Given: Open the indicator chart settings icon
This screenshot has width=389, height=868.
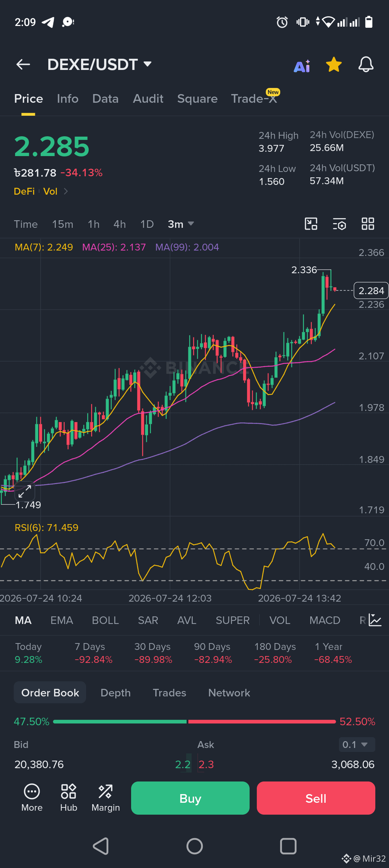Looking at the screenshot, I should click(x=375, y=620).
